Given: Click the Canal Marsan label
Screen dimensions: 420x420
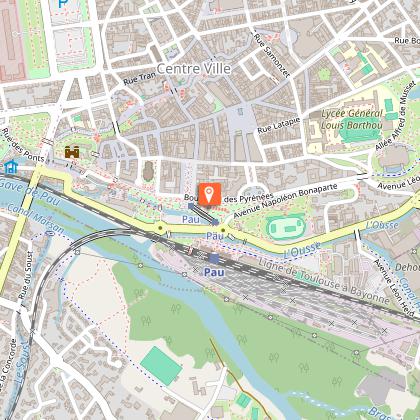Looking at the screenshot, I should (x=35, y=219).
